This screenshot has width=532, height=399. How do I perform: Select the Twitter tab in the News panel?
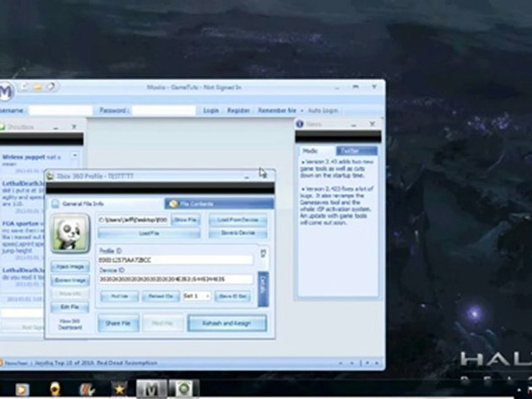356,151
